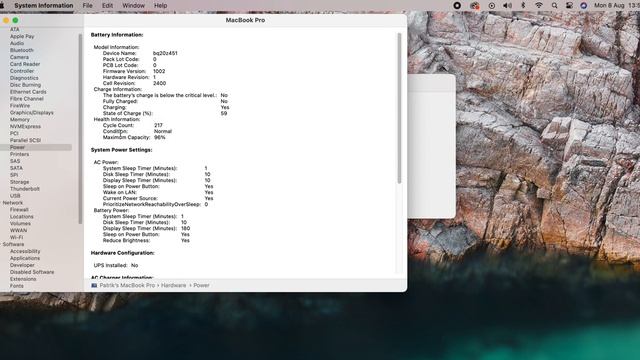Open the Volume menu bar icon

pos(507,6)
